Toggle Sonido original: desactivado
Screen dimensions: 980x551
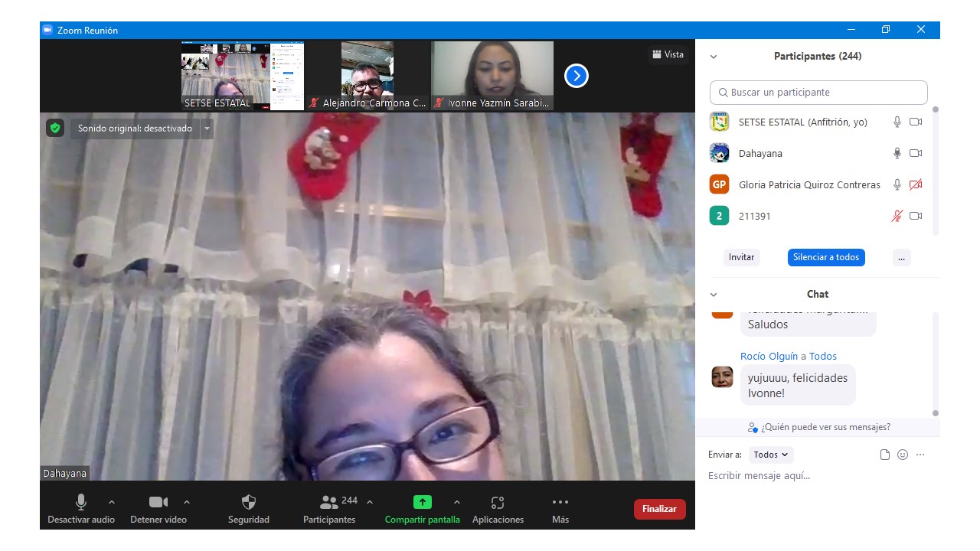click(x=135, y=129)
